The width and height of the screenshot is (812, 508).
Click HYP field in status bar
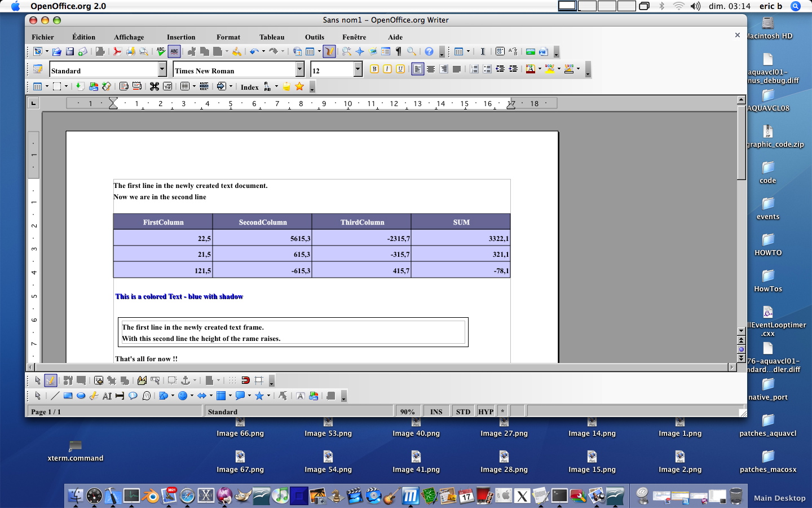tap(486, 411)
